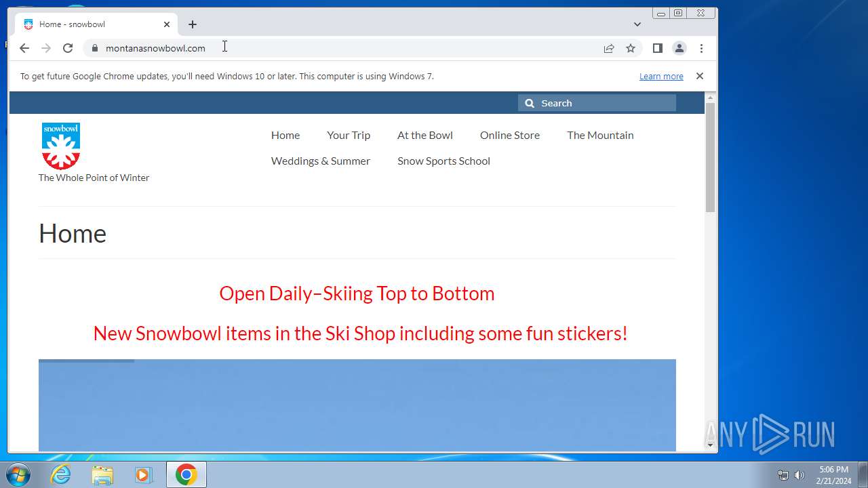Go forward to the next page
868x488 pixels.
(x=46, y=48)
